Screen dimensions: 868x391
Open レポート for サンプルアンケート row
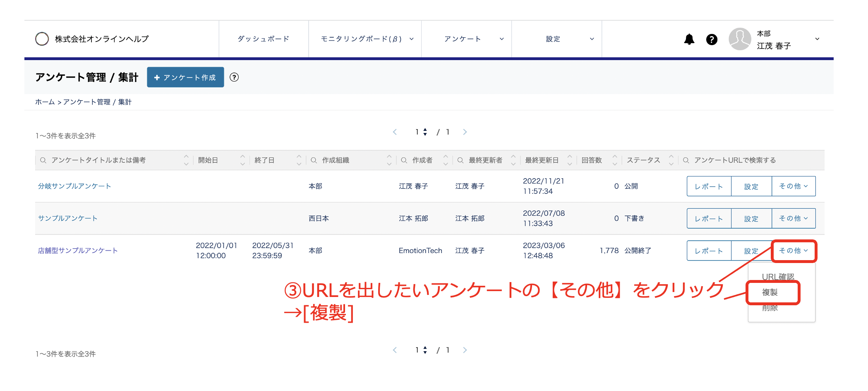709,218
